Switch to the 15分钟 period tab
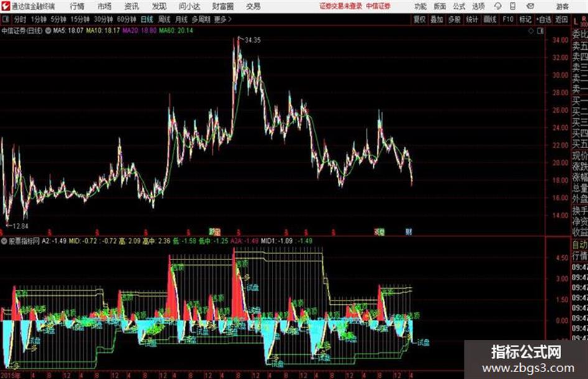Viewport: 588px width, 379px height. [80, 19]
